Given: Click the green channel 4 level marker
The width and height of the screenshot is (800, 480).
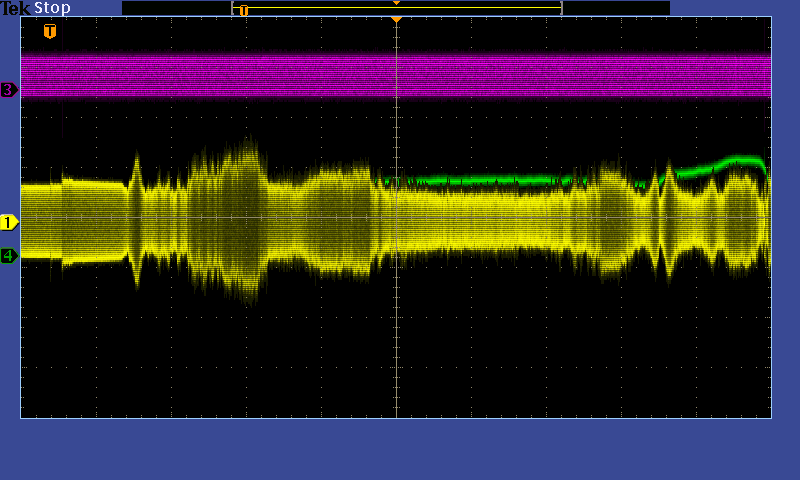Looking at the screenshot, I should tap(9, 256).
